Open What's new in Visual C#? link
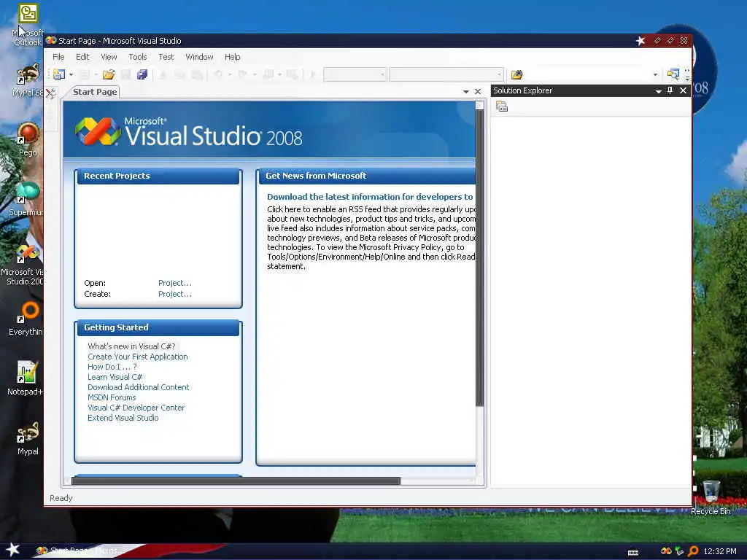Screen dimensions: 747x560 [131, 346]
